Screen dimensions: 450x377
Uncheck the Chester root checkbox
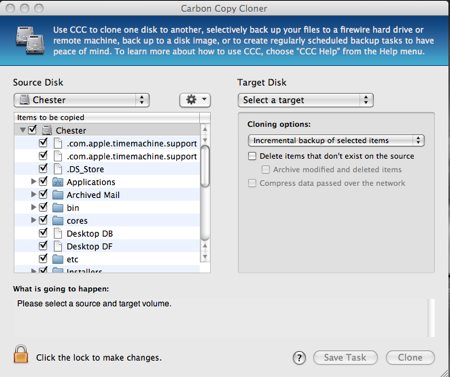(x=32, y=129)
